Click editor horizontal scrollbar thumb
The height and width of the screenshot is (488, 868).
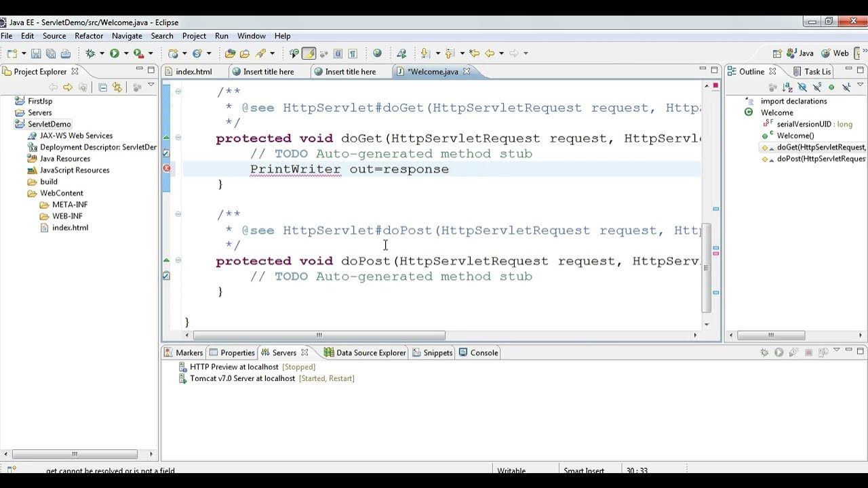coord(319,335)
